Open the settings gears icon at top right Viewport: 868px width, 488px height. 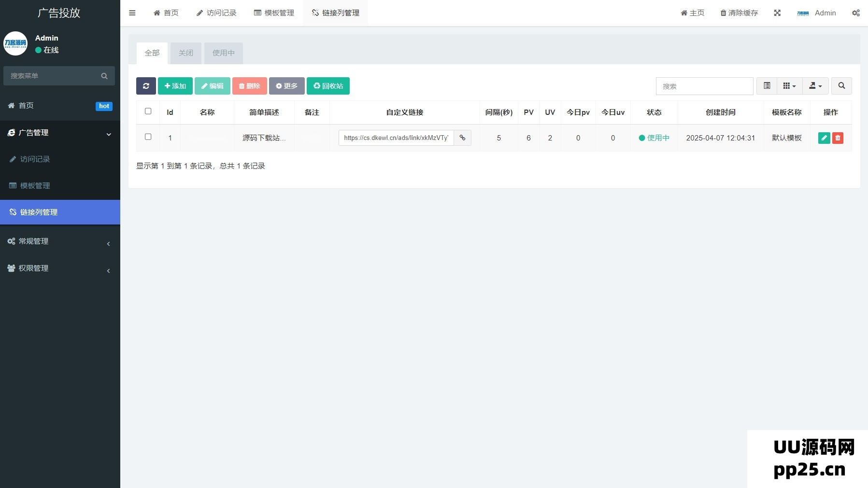(x=855, y=13)
